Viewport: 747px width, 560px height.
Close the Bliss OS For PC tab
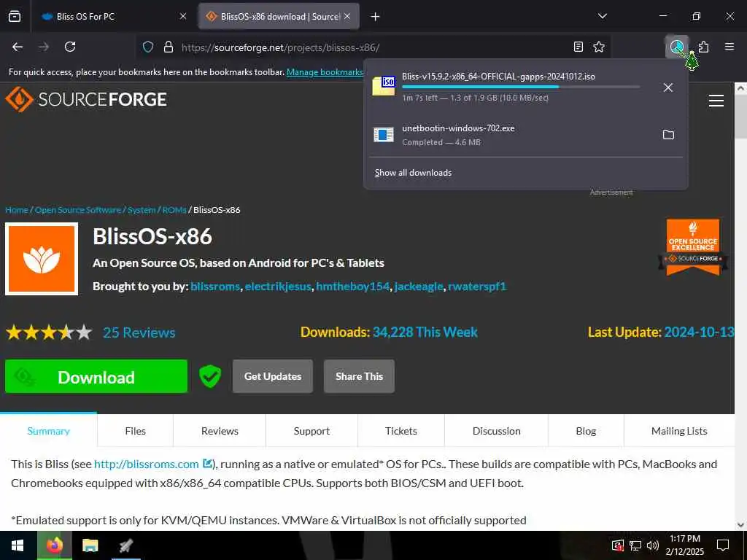coord(183,16)
